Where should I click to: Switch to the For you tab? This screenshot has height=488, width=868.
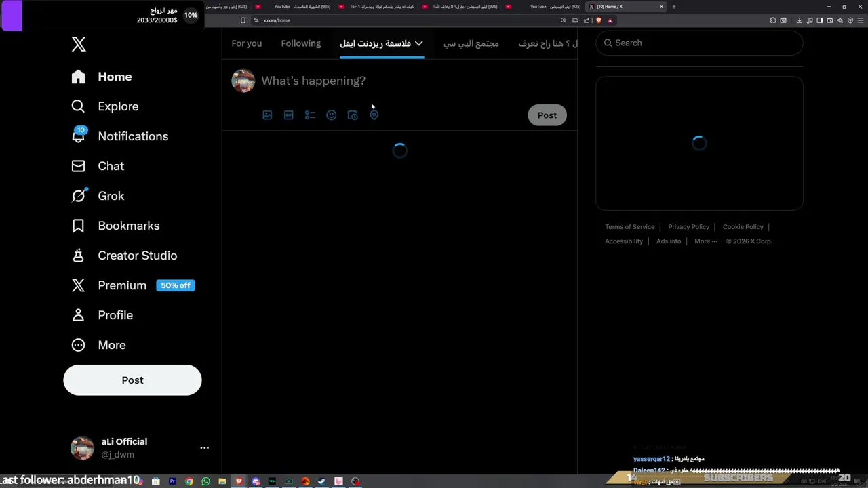pos(247,43)
